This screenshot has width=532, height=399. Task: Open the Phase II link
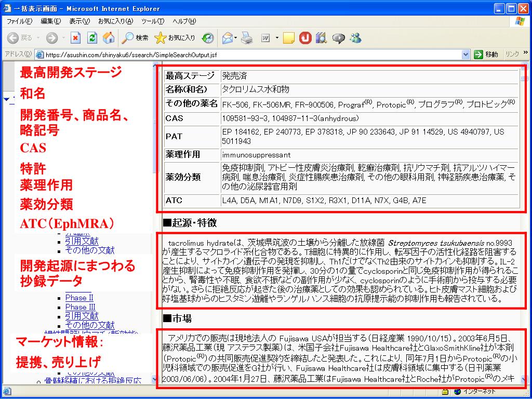coord(79,298)
